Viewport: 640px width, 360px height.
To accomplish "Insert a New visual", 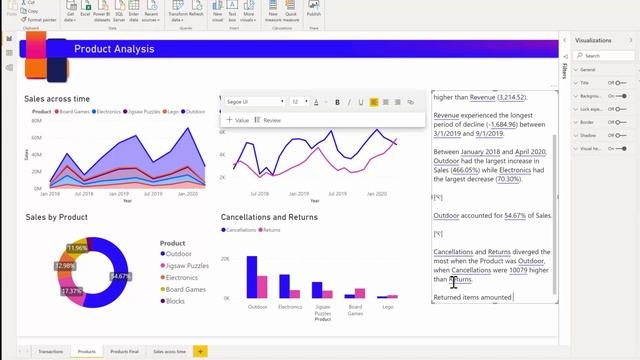I will (218, 11).
